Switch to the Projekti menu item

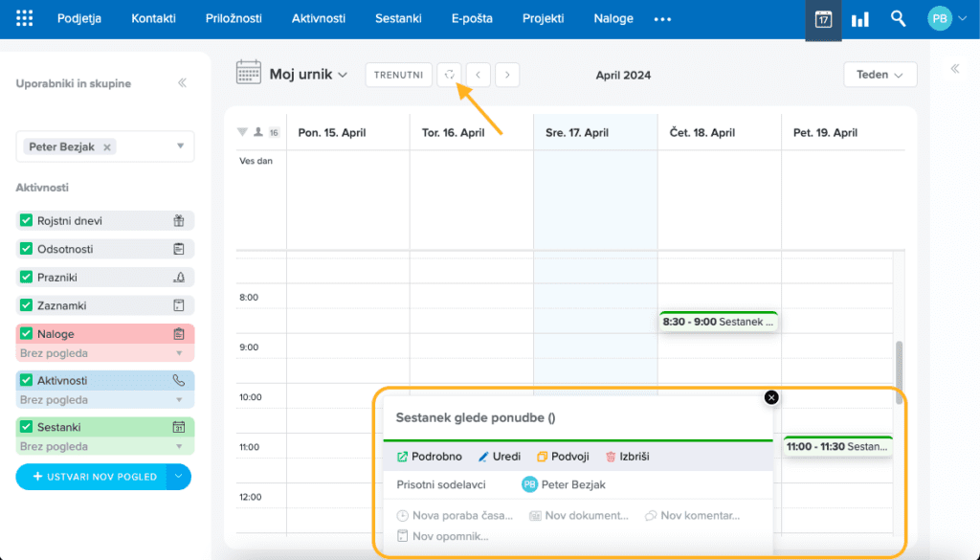click(x=543, y=18)
